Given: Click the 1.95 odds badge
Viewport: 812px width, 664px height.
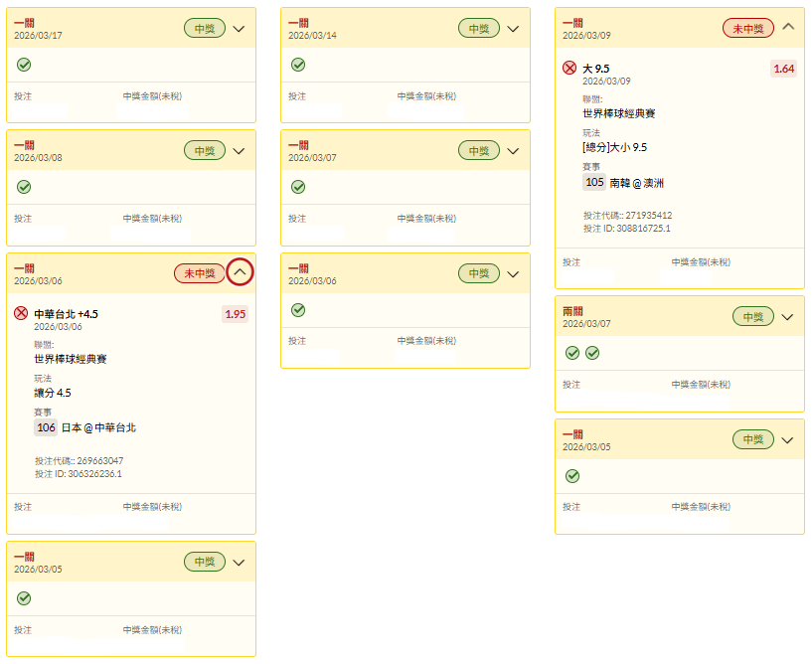Looking at the screenshot, I should point(236,314).
